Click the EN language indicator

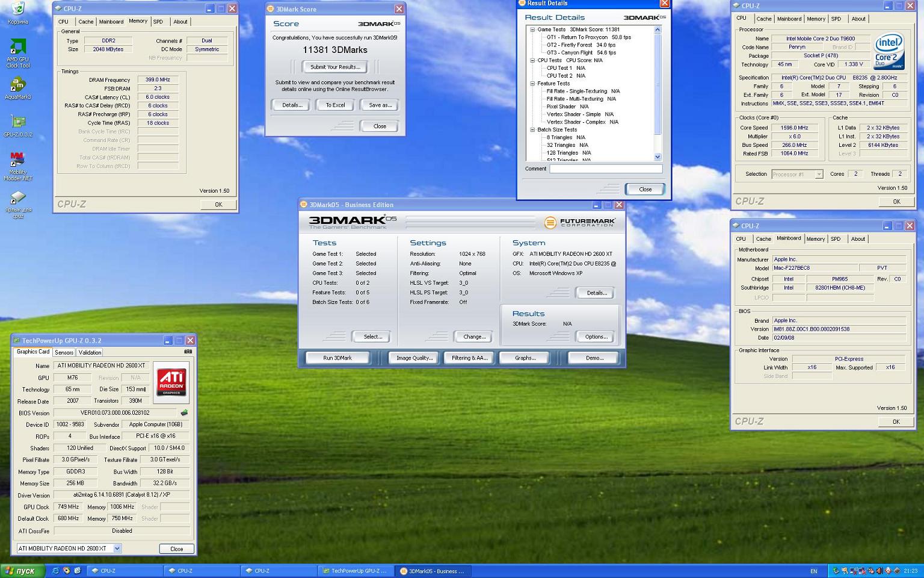click(813, 571)
